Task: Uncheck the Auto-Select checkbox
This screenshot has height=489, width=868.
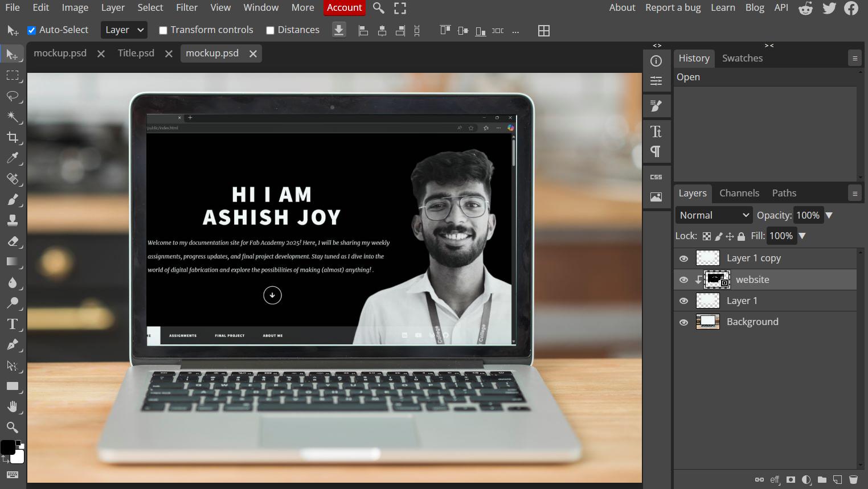Action: tap(32, 30)
